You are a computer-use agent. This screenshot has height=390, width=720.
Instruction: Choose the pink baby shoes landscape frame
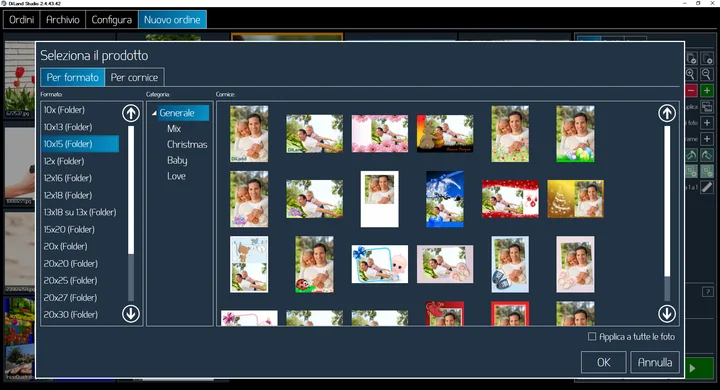click(x=445, y=264)
